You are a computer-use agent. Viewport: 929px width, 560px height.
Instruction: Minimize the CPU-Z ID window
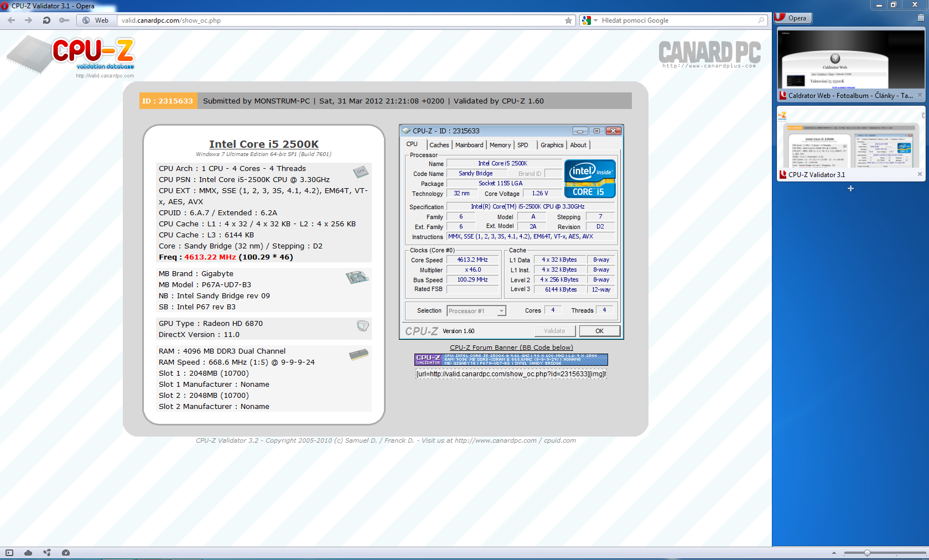coord(580,131)
